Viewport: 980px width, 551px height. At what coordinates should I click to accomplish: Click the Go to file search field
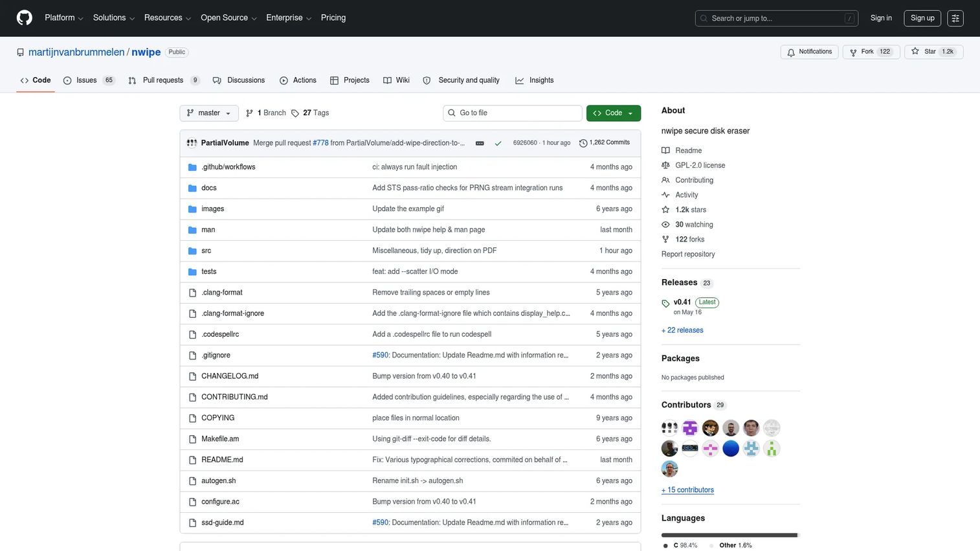click(x=513, y=113)
